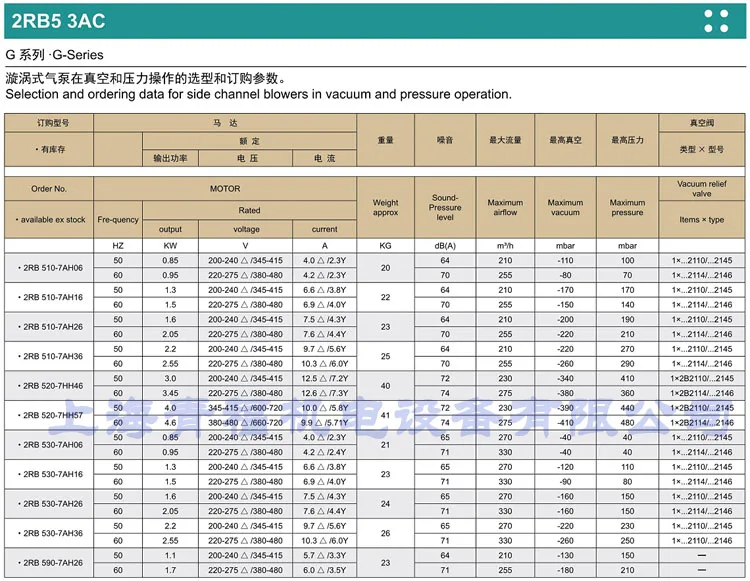Click the 'Maximum vacuum' column header
This screenshot has height=581, width=750.
tap(565, 208)
